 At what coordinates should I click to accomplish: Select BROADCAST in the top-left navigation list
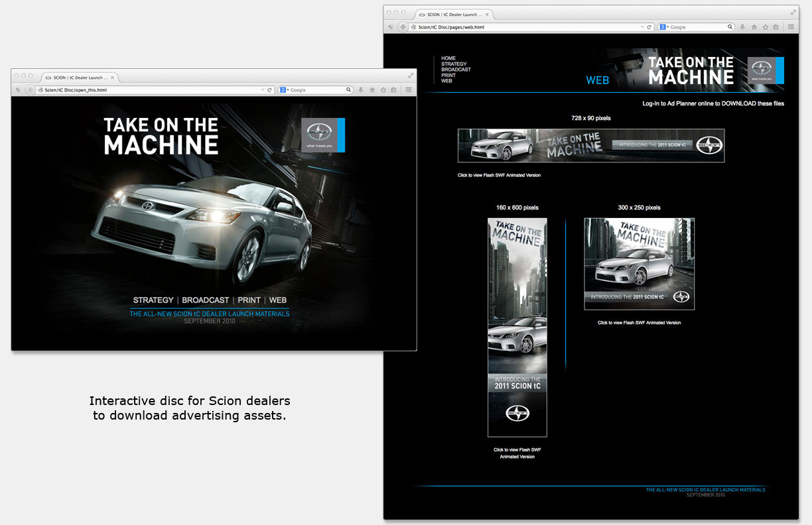pyautogui.click(x=456, y=70)
